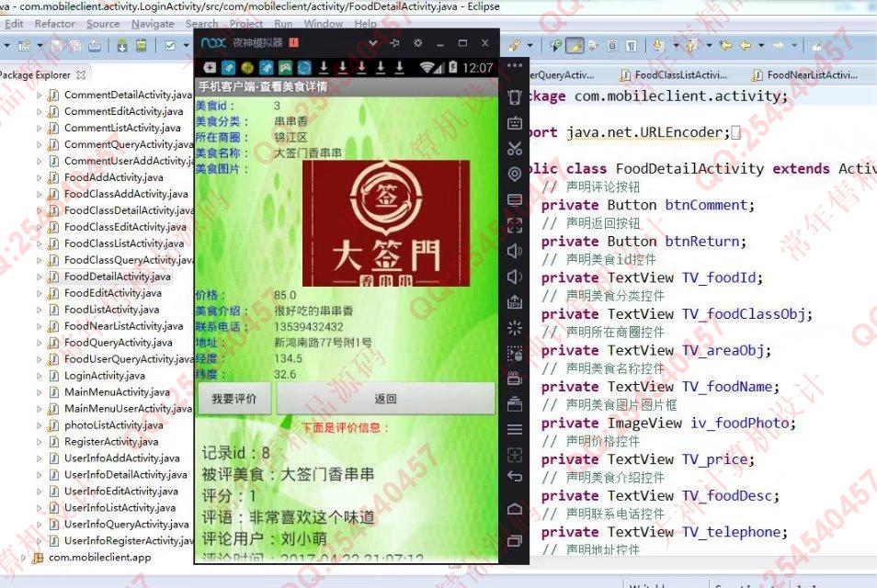Click the Nox pin window icon
The width and height of the screenshot is (877, 588).
[395, 43]
